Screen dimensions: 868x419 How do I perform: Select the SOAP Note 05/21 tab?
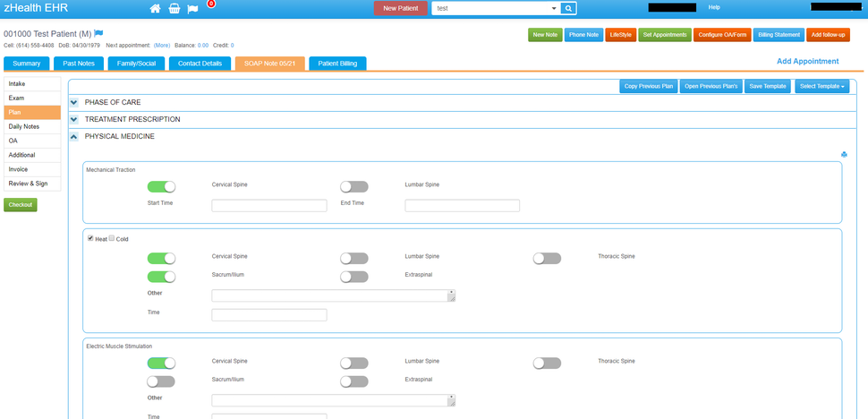tap(270, 64)
